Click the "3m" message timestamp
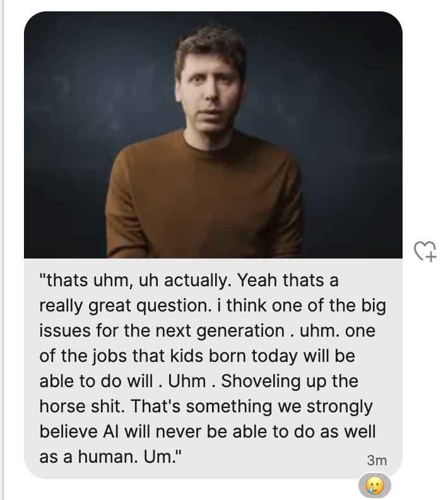 coord(376,461)
